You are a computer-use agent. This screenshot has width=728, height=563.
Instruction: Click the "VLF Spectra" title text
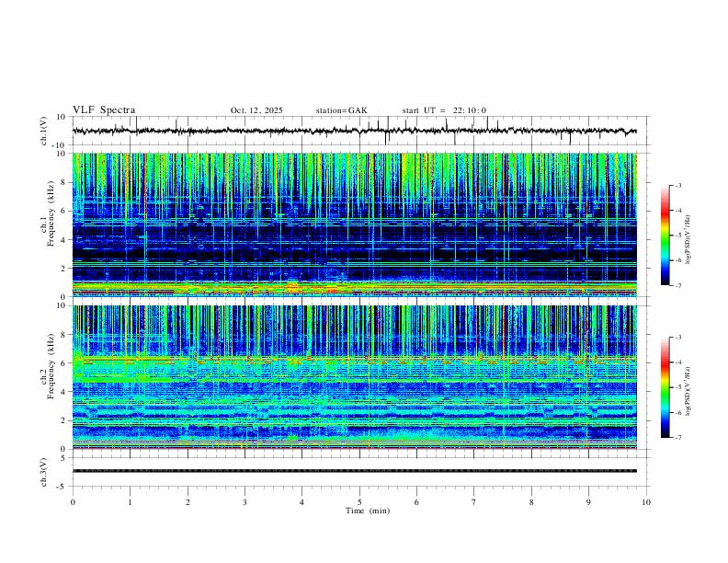coord(104,110)
